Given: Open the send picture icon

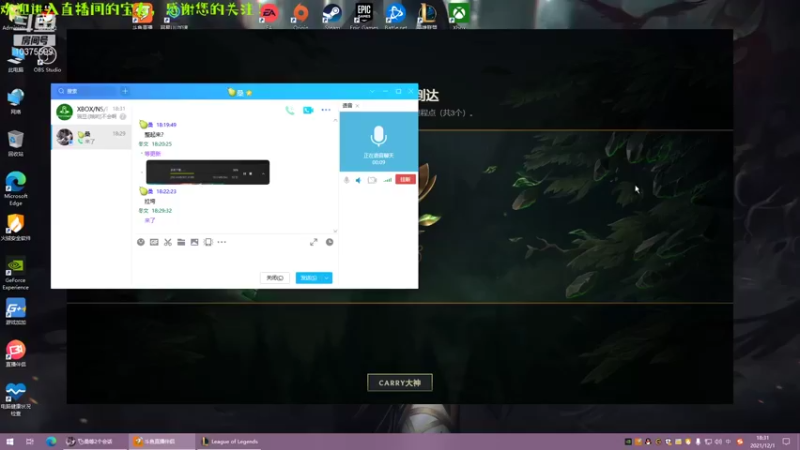Looking at the screenshot, I should (x=194, y=242).
